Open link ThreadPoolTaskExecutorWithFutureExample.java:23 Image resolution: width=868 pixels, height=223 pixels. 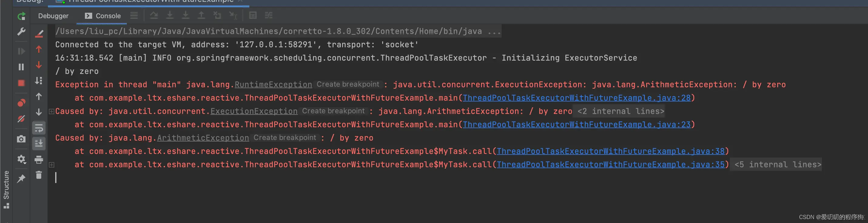577,125
